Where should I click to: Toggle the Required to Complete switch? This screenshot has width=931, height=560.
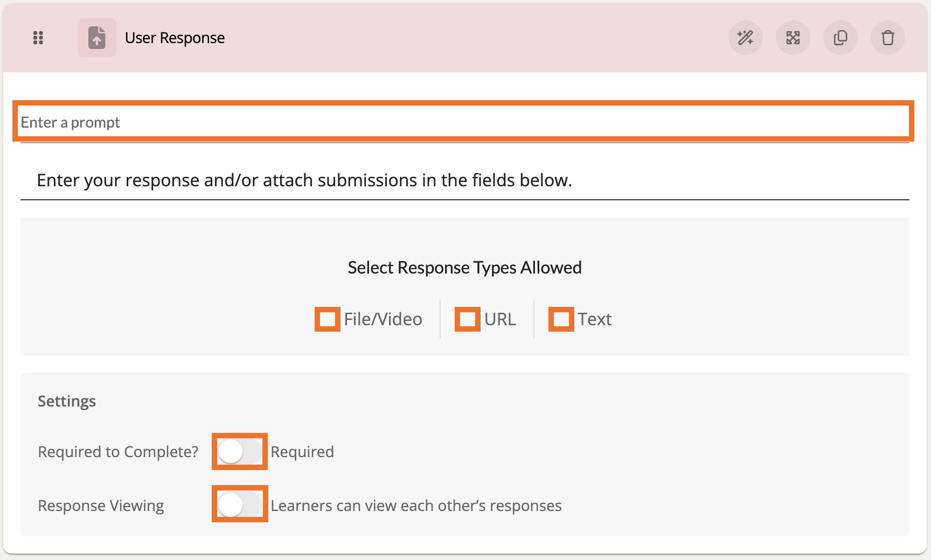[240, 452]
